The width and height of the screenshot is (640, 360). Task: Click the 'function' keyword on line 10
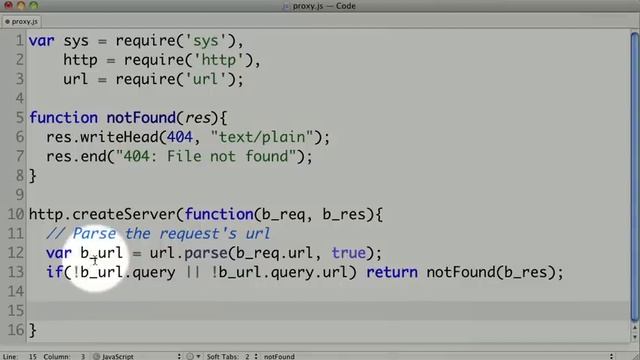coord(219,214)
